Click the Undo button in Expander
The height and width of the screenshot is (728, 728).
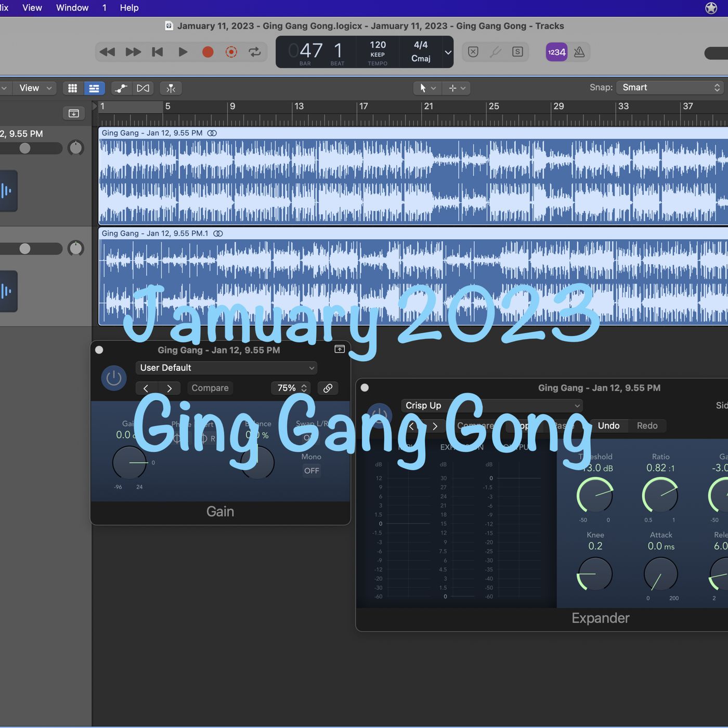point(608,426)
